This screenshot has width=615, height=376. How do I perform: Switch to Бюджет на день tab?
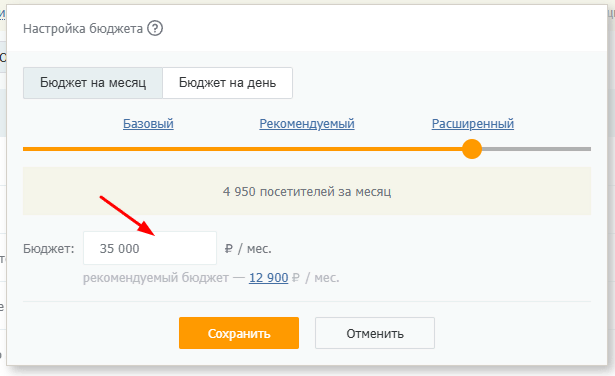pos(227,83)
